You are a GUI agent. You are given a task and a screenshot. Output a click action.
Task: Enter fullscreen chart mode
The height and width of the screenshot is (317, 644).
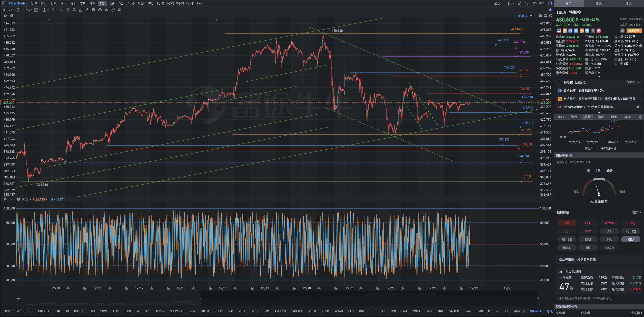(x=526, y=3)
